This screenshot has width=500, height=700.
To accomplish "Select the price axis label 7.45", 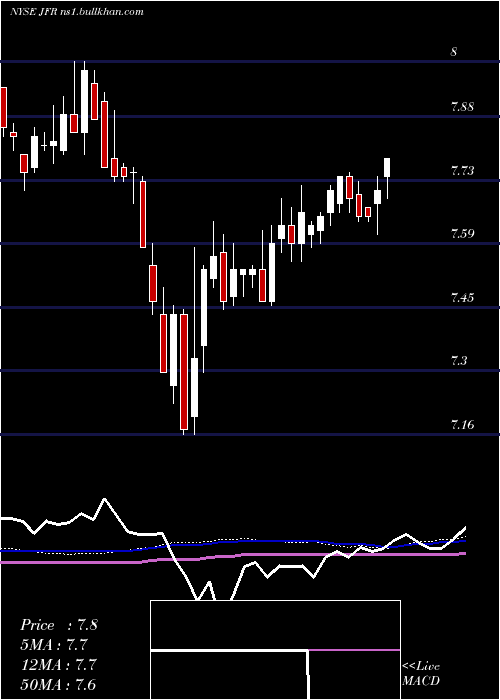I will (x=462, y=297).
